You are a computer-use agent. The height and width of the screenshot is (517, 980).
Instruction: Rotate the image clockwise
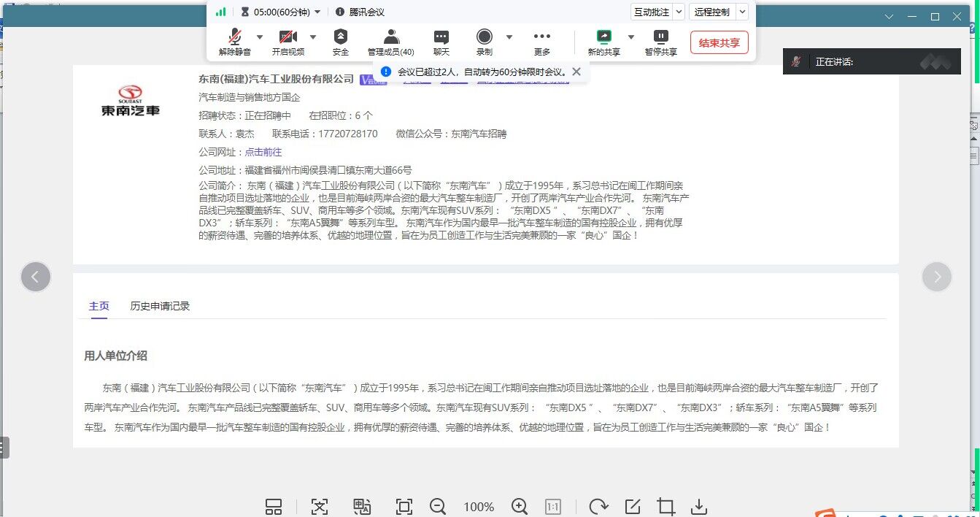click(598, 507)
